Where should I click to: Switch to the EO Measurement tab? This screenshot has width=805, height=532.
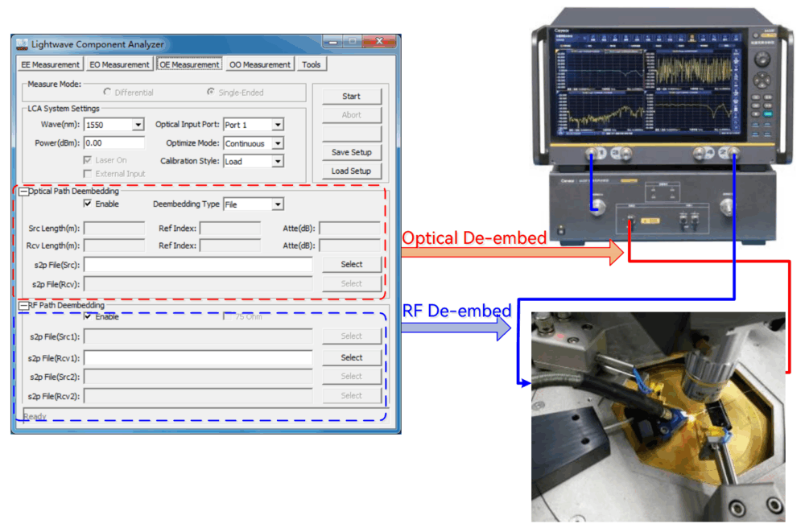pyautogui.click(x=119, y=64)
